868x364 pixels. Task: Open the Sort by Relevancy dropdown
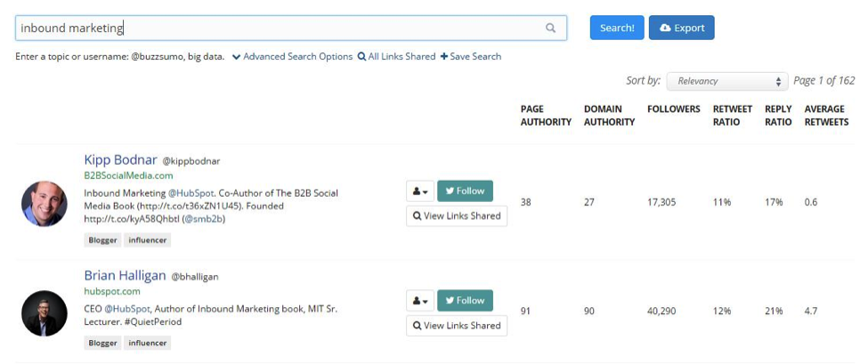[x=726, y=81]
